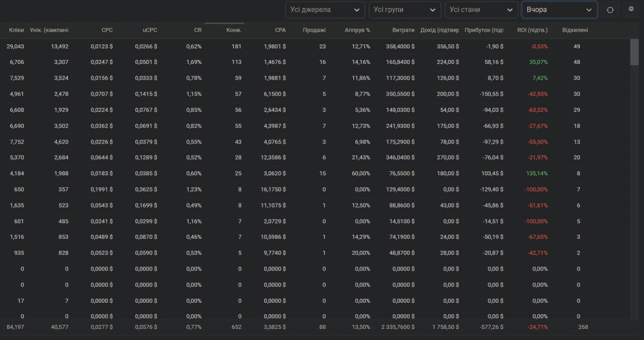
Task: Select the total ROI '-24,71%'
Action: (537, 327)
